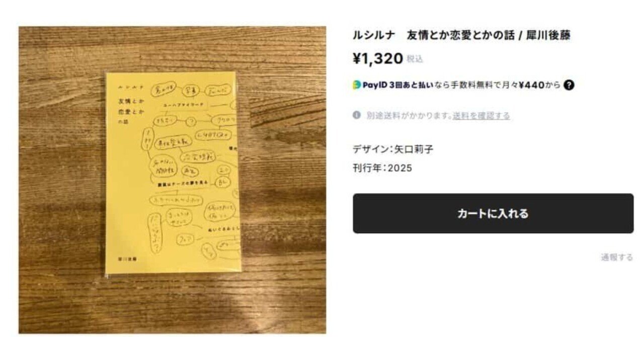Viewport: 644px width, 337px height.
Task: Click the 友情とか恋愛とか title on book cover
Action: pos(128,107)
